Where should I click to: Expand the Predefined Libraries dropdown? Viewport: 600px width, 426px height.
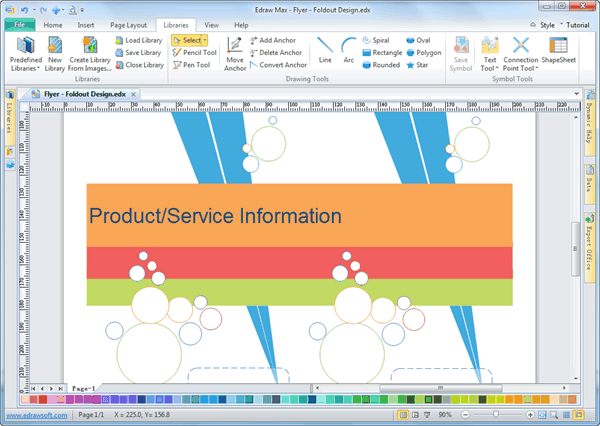[26, 68]
